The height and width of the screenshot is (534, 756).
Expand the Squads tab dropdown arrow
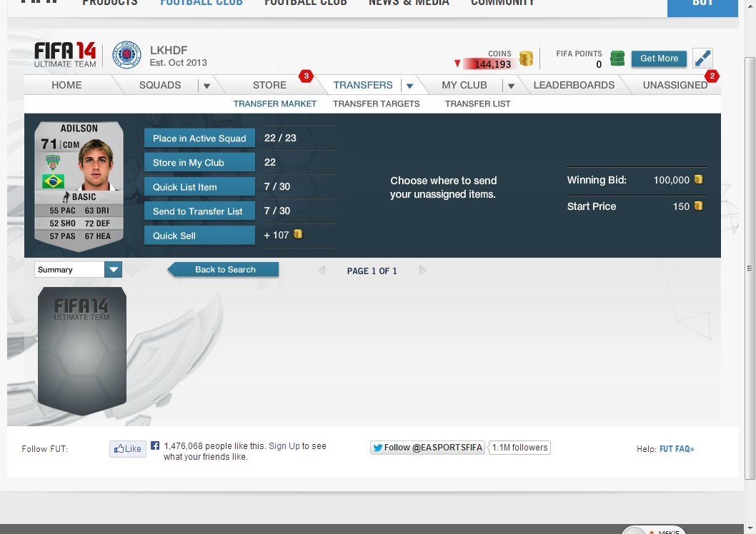(x=207, y=86)
